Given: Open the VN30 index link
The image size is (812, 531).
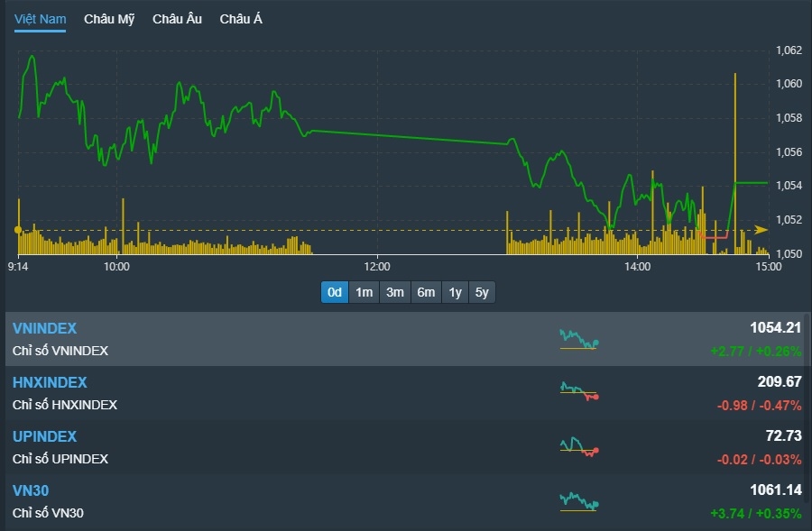Looking at the screenshot, I should 31,490.
